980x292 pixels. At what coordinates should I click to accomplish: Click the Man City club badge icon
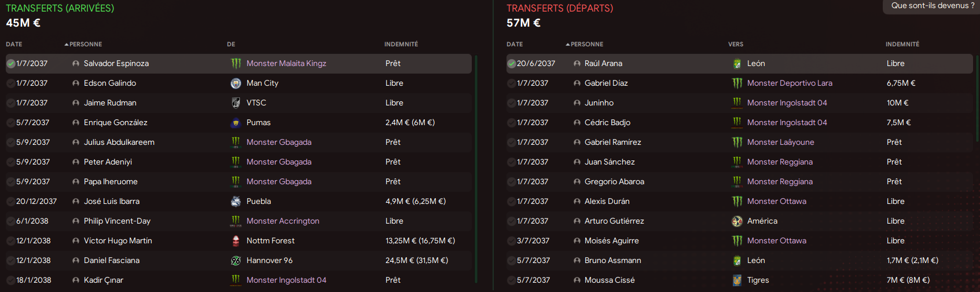tap(236, 83)
